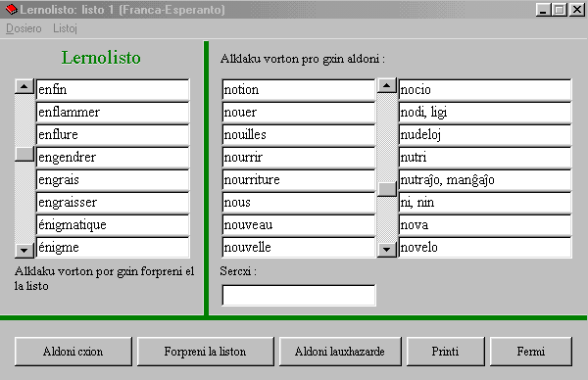
Task: Select 'engrais' in the Lernolisto list
Action: pos(113,179)
